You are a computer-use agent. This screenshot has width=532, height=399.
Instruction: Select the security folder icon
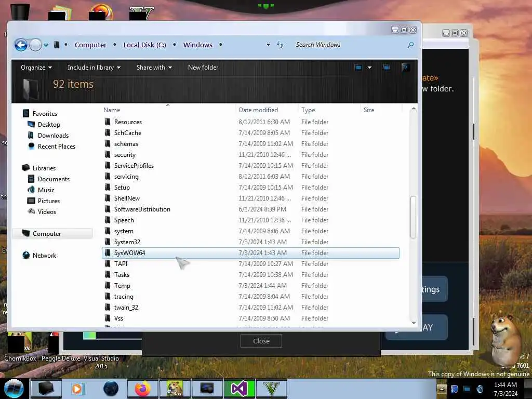click(x=108, y=154)
